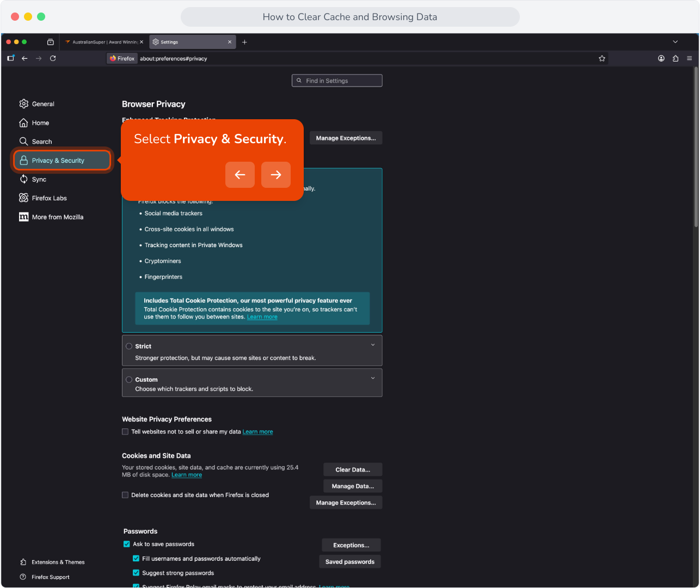700x588 pixels.
Task: Select the Strict protection radio
Action: (x=129, y=346)
